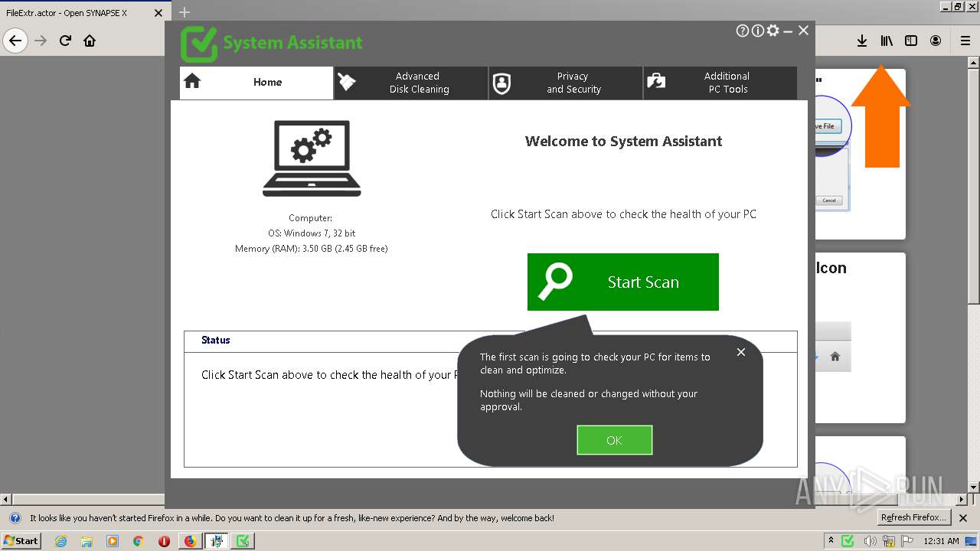The height and width of the screenshot is (551, 980).
Task: Select the text "Memory (RAM): 3.50 GB (2.45 GB free)"
Action: pos(312,249)
